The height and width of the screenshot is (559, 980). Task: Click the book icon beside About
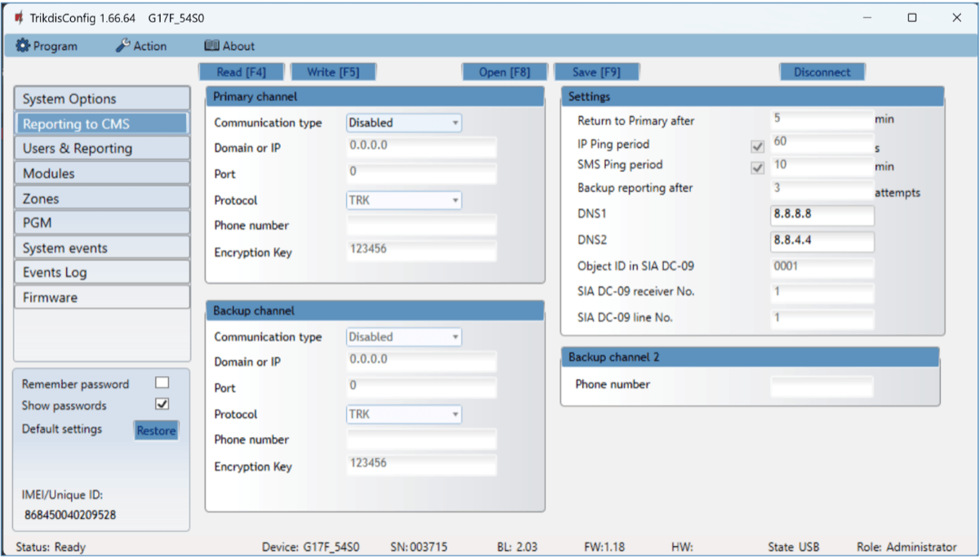[x=212, y=47]
